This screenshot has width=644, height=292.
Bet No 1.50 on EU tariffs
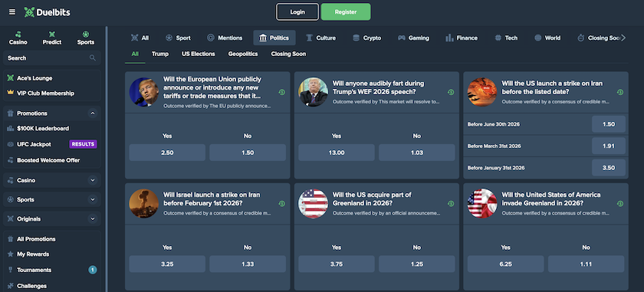tap(248, 153)
